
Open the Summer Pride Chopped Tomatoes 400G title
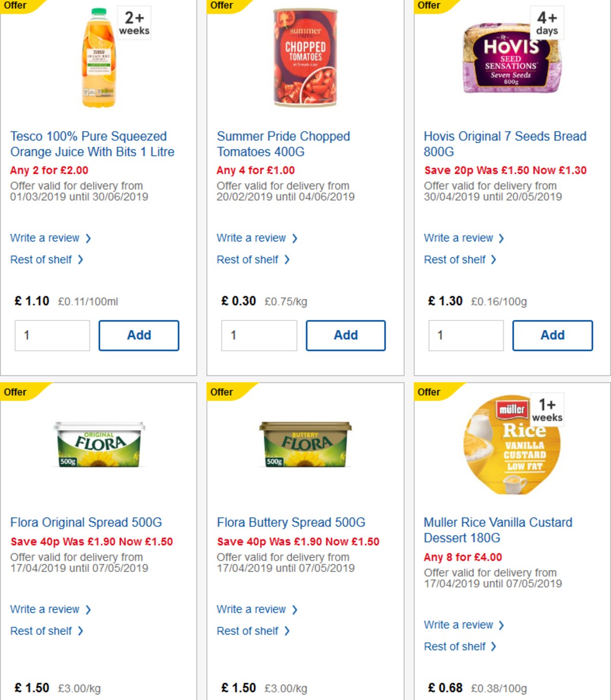[283, 144]
